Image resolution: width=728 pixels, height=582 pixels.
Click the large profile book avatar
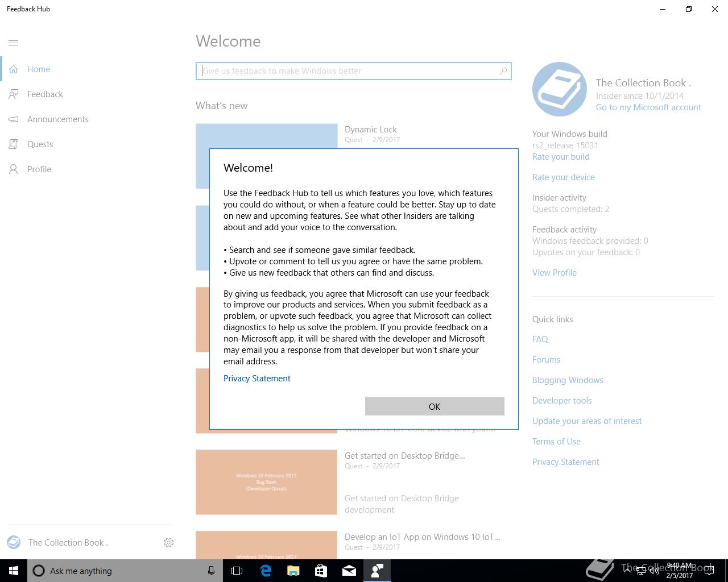(x=560, y=89)
